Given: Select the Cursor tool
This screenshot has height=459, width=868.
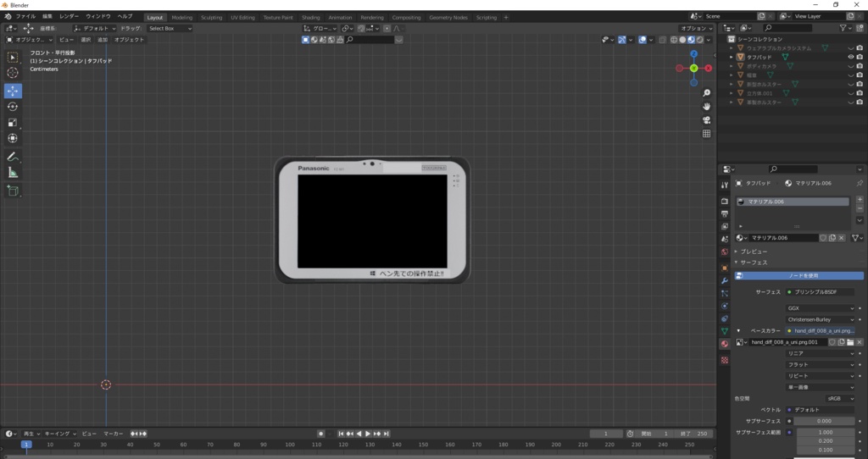Looking at the screenshot, I should (13, 73).
